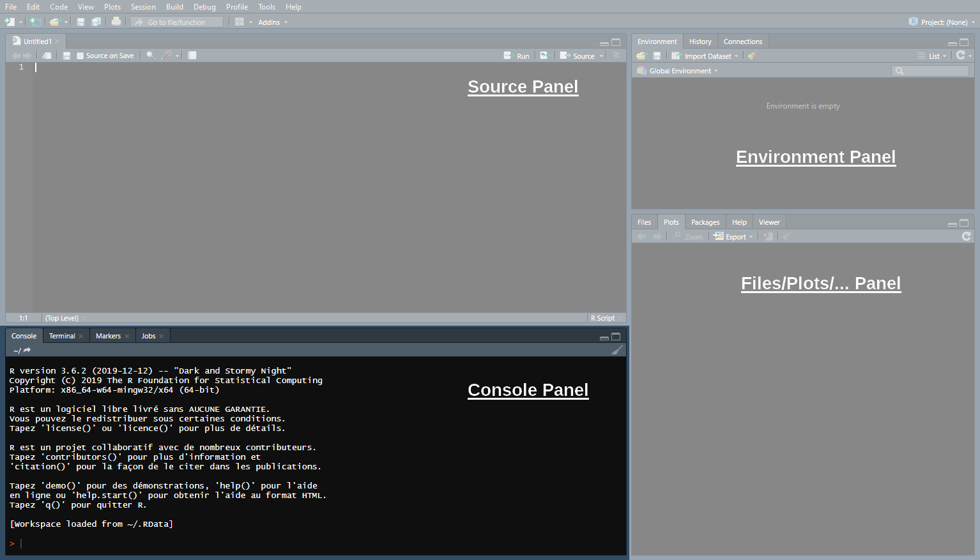
Task: Open the Session menu
Action: point(143,7)
